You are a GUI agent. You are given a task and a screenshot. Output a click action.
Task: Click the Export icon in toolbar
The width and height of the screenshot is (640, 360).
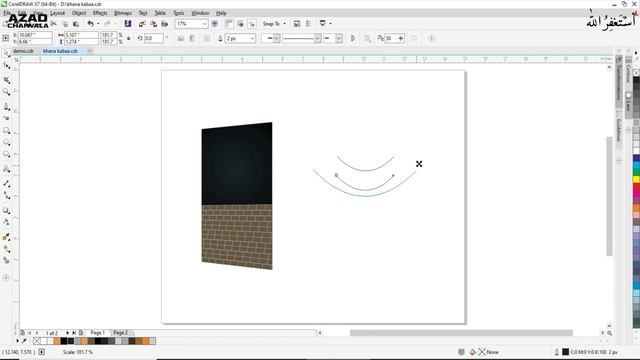pos(153,24)
